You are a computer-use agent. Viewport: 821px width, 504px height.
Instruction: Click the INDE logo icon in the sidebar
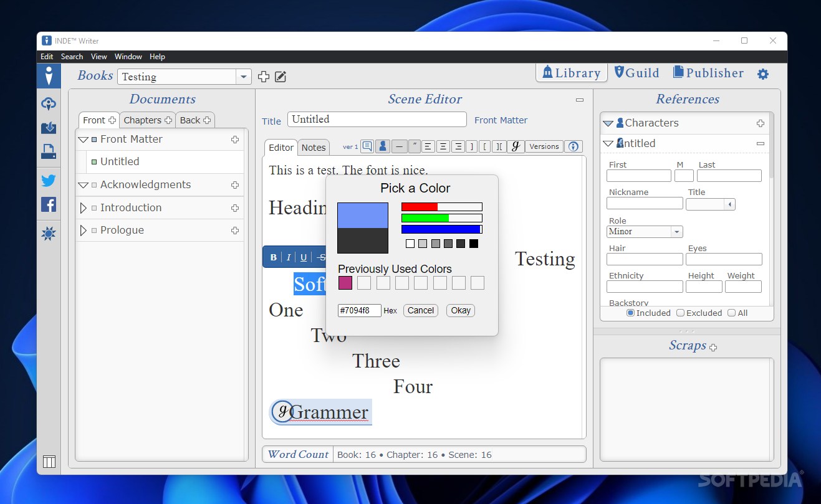coord(49,75)
